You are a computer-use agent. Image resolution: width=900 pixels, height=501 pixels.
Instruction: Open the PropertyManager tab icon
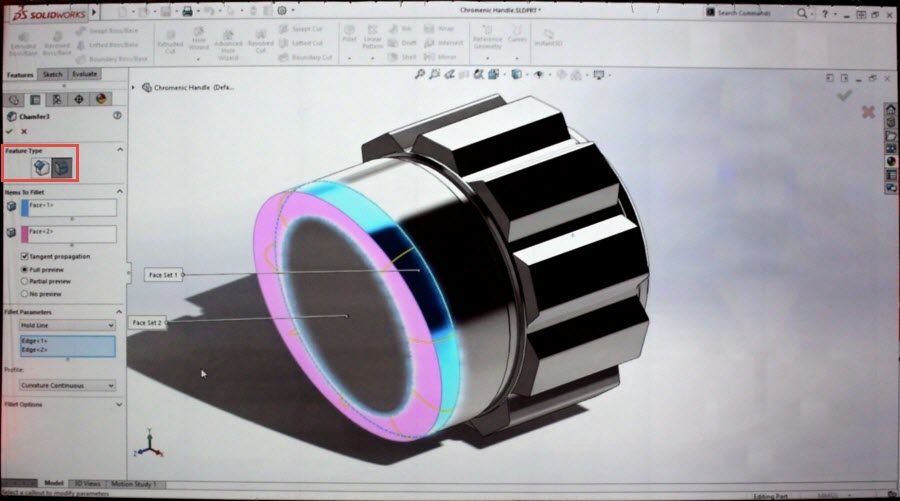pyautogui.click(x=36, y=99)
